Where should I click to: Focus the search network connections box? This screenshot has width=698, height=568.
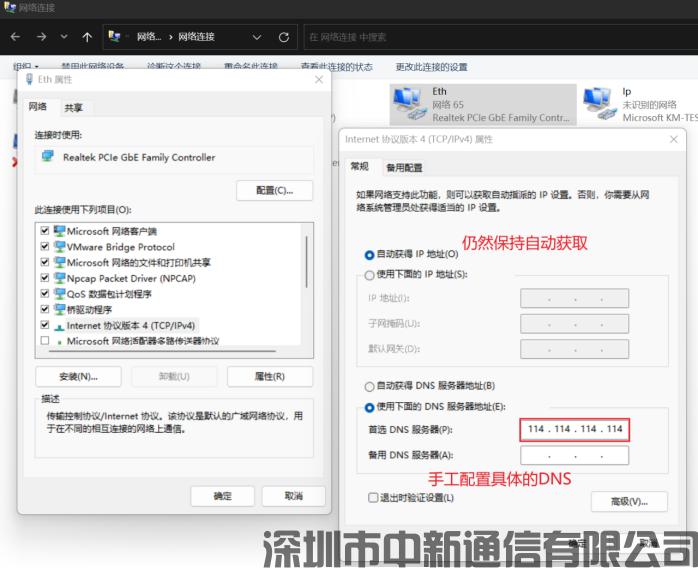click(x=500, y=37)
